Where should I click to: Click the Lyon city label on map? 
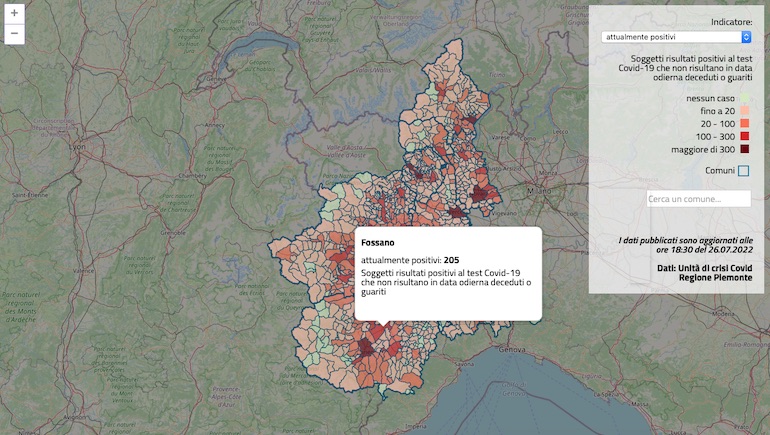point(76,146)
